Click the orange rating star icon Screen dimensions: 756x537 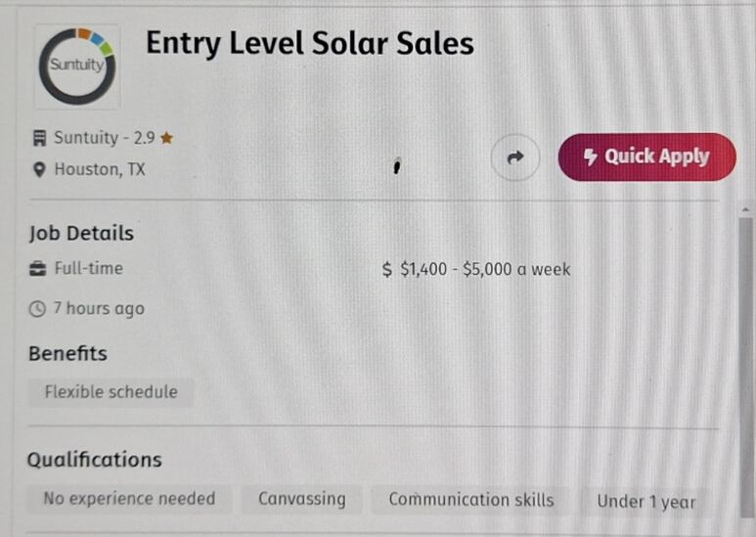(x=167, y=138)
